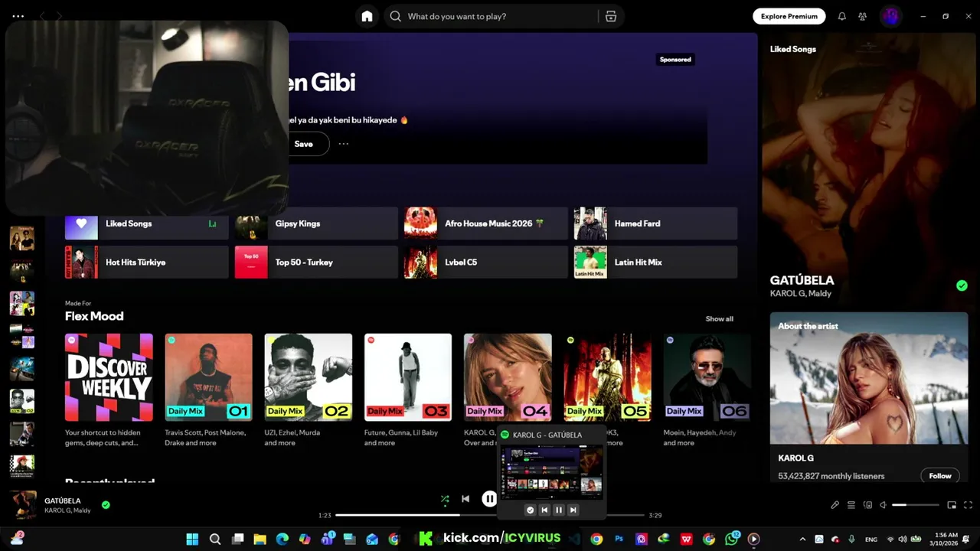
Task: Open Afro House Music 2026 tile
Action: click(486, 223)
